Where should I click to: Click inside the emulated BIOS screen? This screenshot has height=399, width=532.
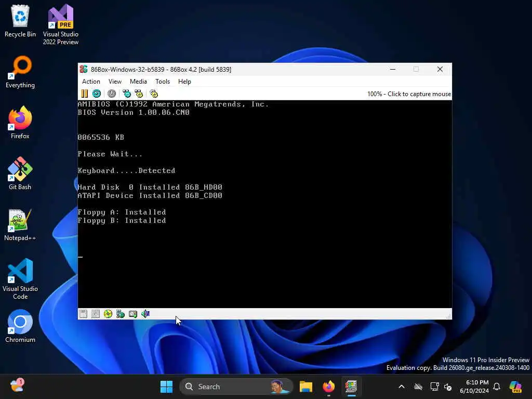click(x=264, y=204)
